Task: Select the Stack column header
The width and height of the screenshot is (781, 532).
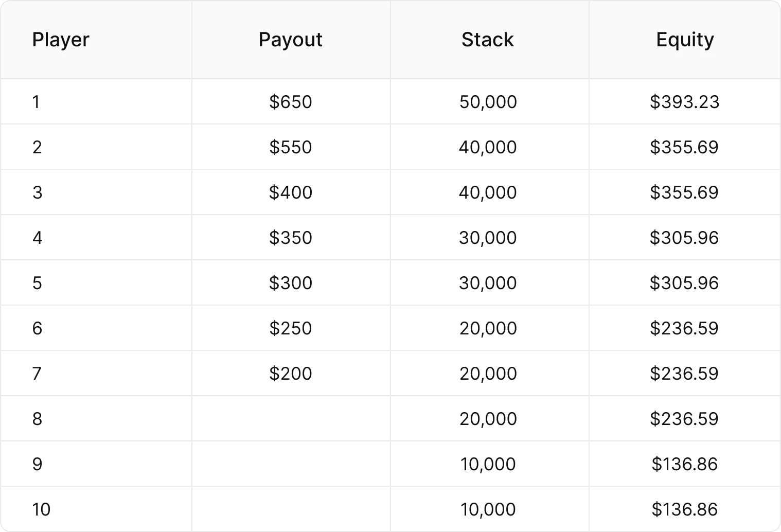Action: click(x=487, y=40)
